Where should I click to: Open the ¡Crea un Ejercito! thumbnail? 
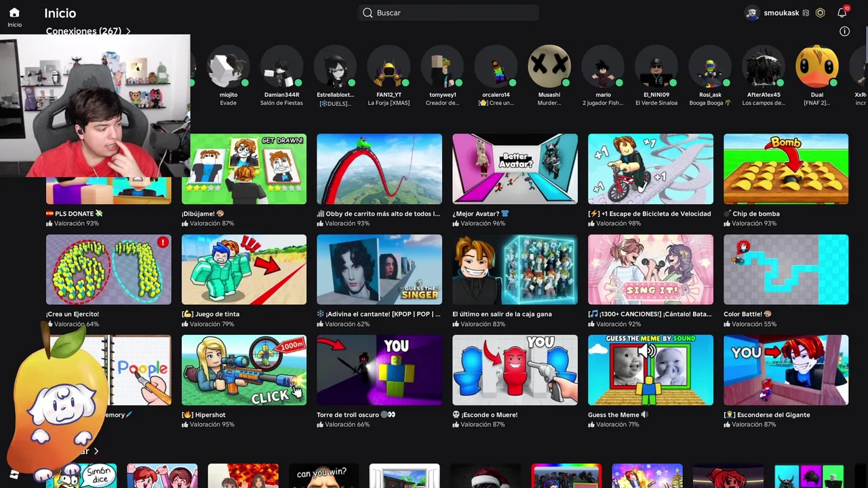point(108,270)
